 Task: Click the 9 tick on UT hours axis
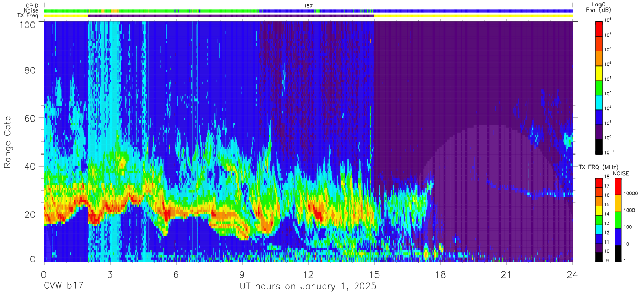tap(242, 274)
